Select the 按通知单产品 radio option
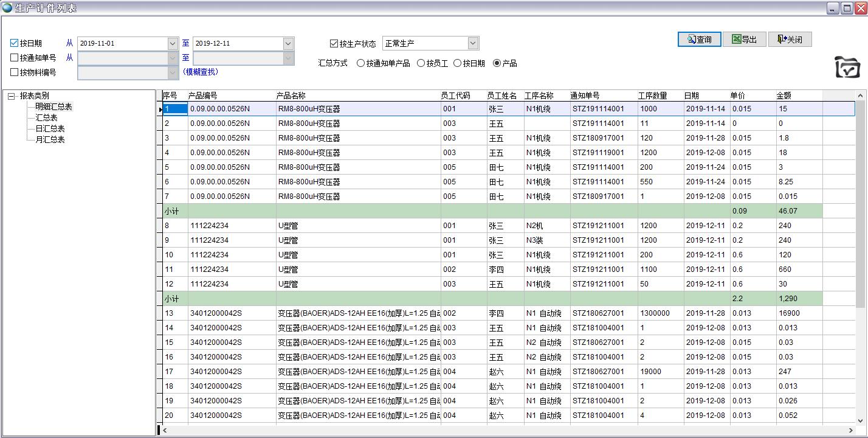 pyautogui.click(x=360, y=63)
